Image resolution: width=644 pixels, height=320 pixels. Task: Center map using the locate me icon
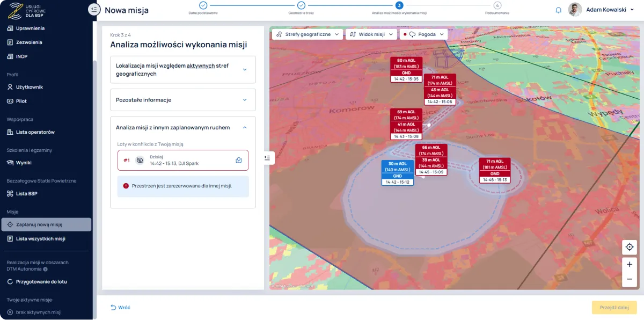(x=629, y=247)
